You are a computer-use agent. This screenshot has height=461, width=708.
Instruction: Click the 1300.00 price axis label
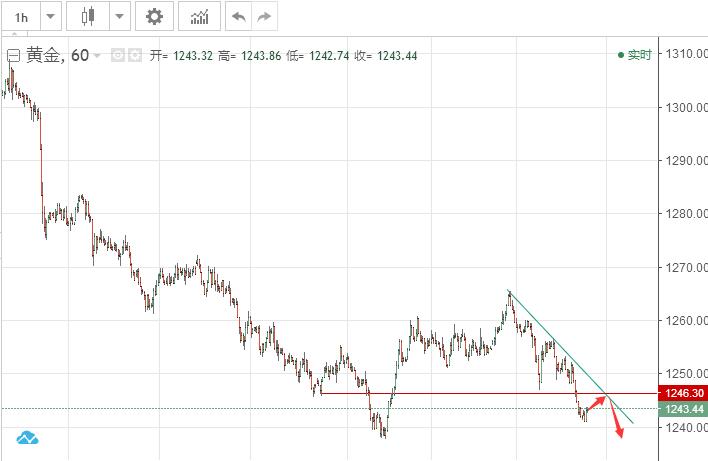point(686,107)
